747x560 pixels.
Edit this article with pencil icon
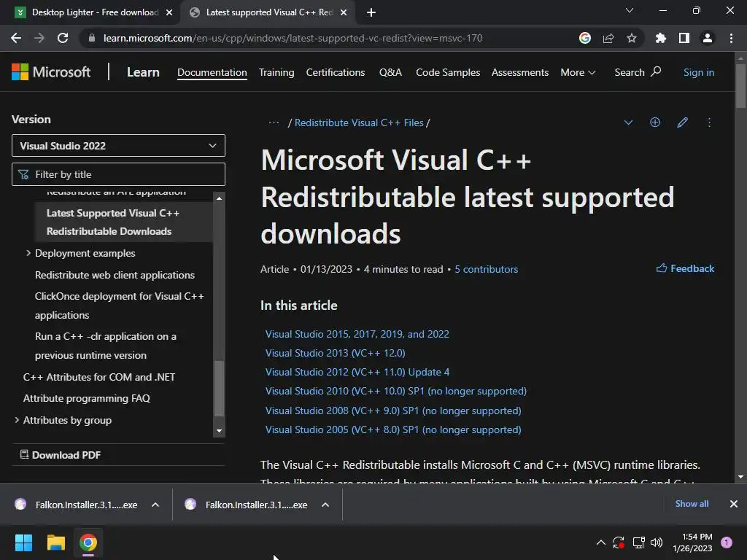coord(682,122)
